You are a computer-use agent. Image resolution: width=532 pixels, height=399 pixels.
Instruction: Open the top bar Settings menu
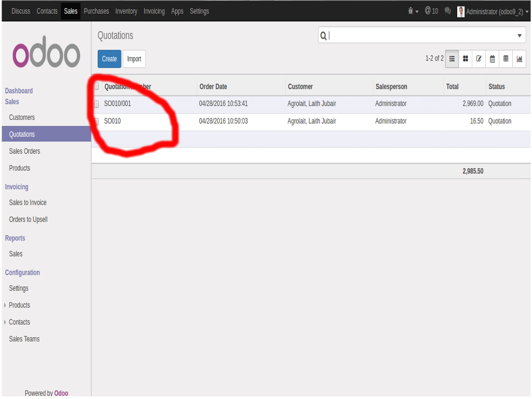pyautogui.click(x=199, y=11)
